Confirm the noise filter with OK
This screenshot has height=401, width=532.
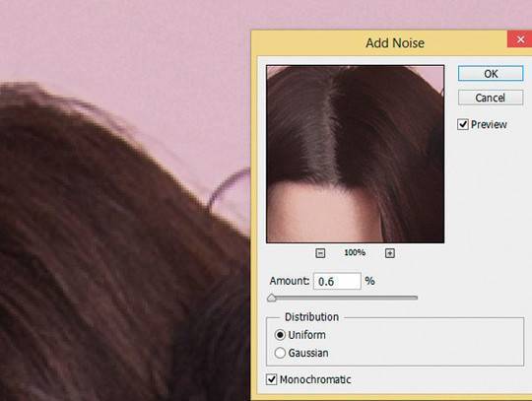pos(491,74)
